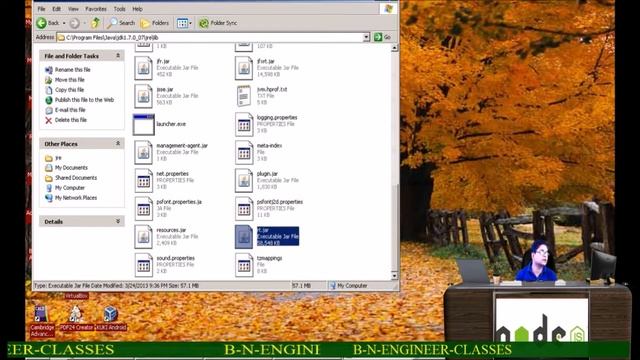Click E-mail this file

70,110
